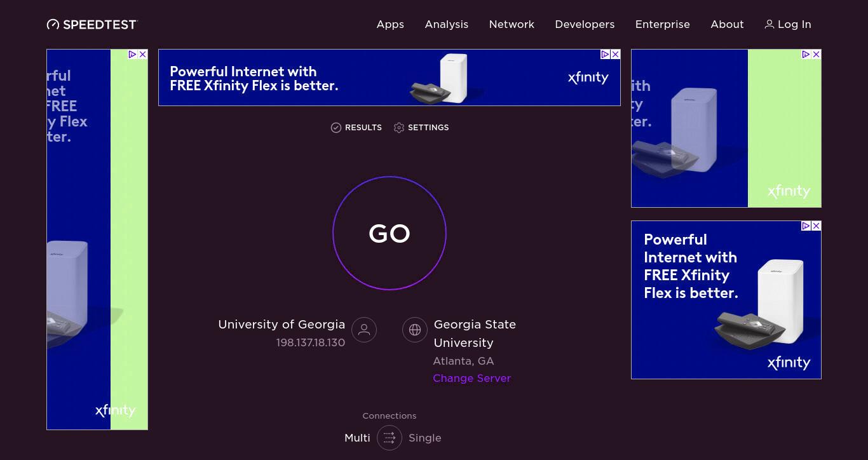Image resolution: width=868 pixels, height=460 pixels.
Task: Close the top banner Xfinity ad
Action: (615, 55)
